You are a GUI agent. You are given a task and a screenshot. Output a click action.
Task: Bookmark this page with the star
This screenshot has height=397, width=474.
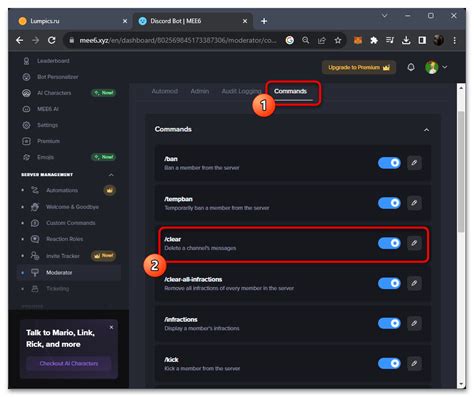click(338, 40)
